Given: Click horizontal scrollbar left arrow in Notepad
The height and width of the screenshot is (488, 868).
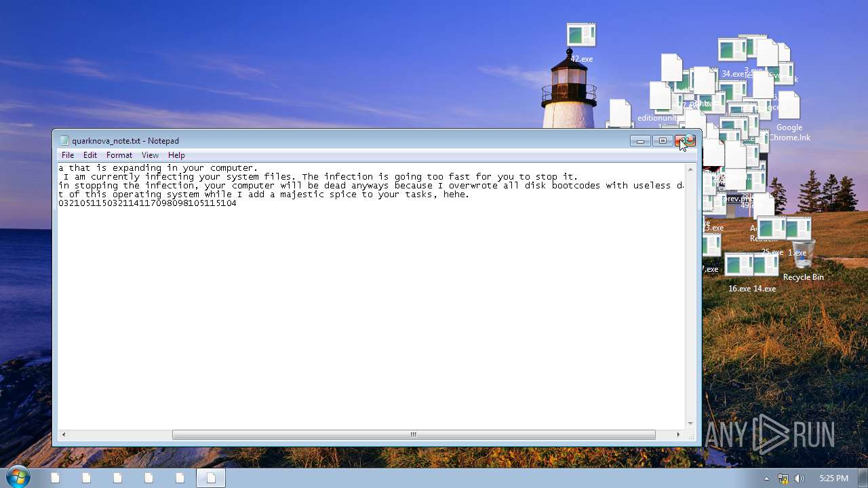Looking at the screenshot, I should point(64,434).
